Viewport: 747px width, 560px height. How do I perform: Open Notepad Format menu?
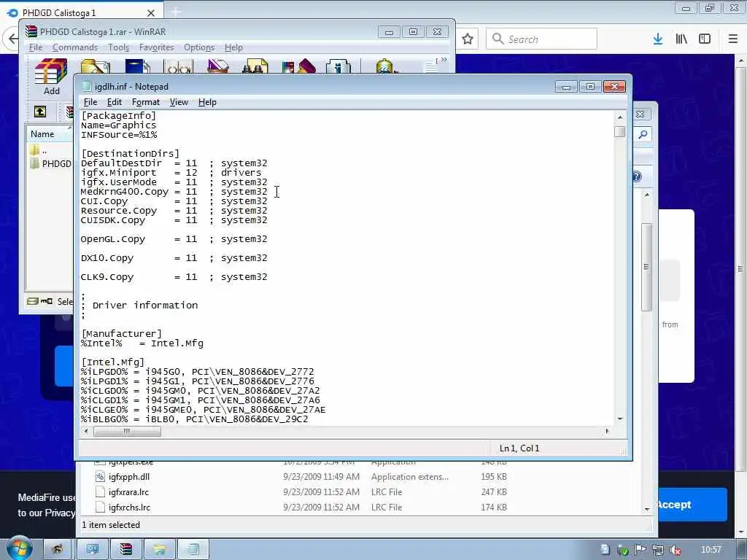click(146, 102)
